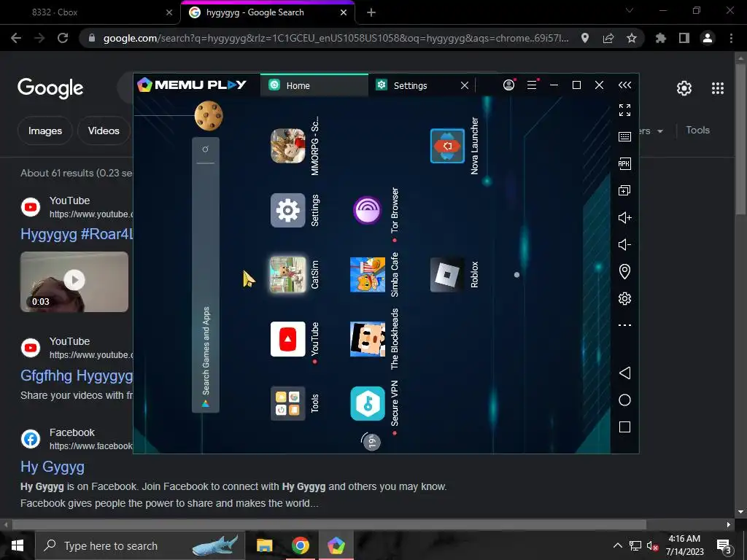Viewport: 747px width, 560px height.
Task: Open Windows Start menu
Action: click(18, 545)
